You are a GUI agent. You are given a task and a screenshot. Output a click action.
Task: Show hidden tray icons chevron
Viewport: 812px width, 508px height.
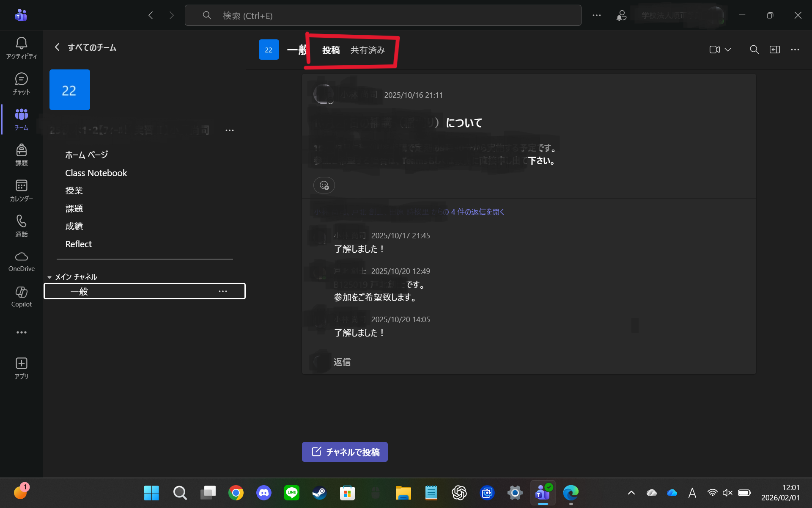pyautogui.click(x=631, y=493)
